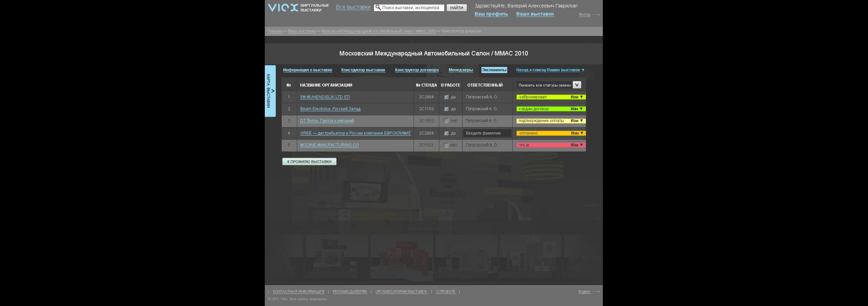Click the Viex logo
Screen dimensions: 868x306
283,8
